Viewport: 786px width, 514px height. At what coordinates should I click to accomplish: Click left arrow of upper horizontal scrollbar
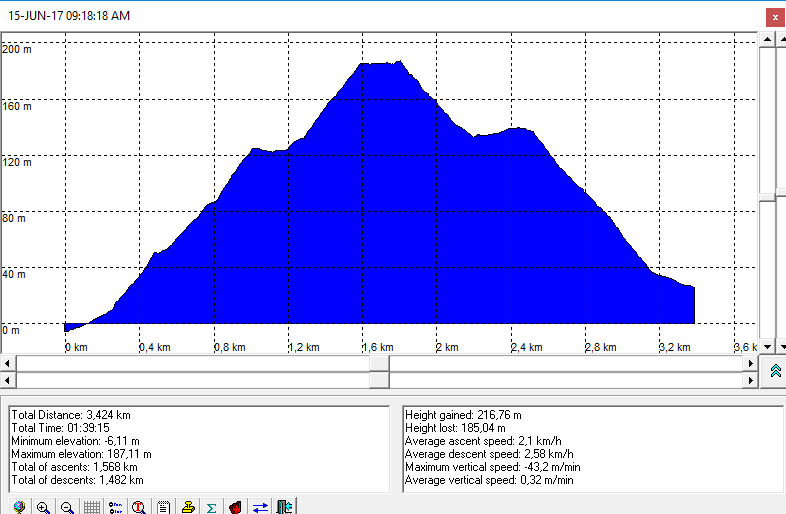(8, 362)
